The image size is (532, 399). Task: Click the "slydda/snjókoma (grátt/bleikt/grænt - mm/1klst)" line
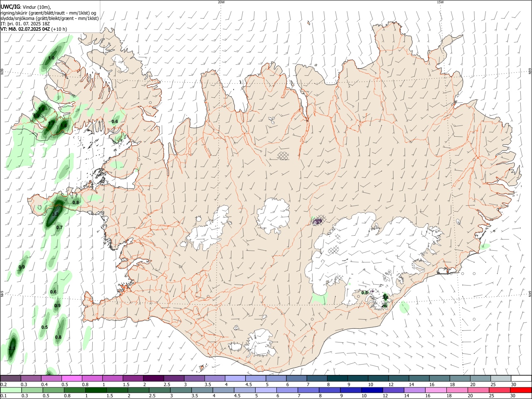point(49,18)
